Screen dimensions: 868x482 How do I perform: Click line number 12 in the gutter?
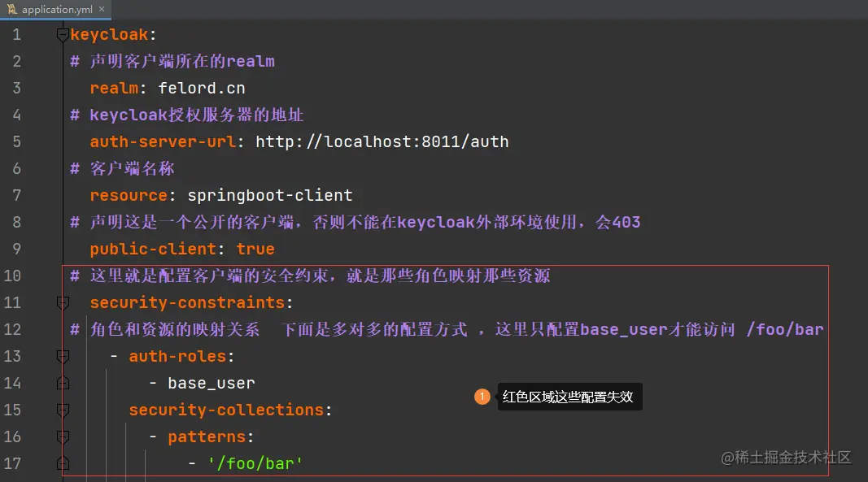12,329
